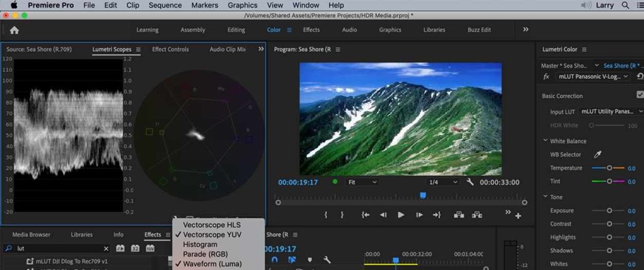This screenshot has width=644, height=270.
Task: Switch to the Effect Controls tab
Action: [x=170, y=49]
